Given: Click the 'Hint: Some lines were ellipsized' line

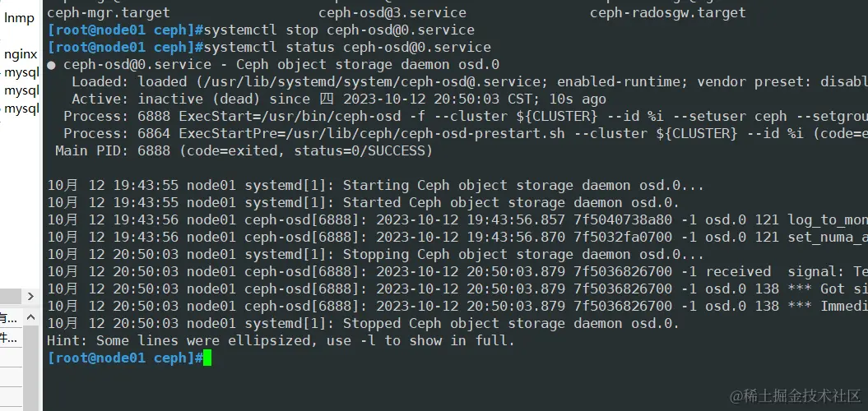Looking at the screenshot, I should (280, 340).
